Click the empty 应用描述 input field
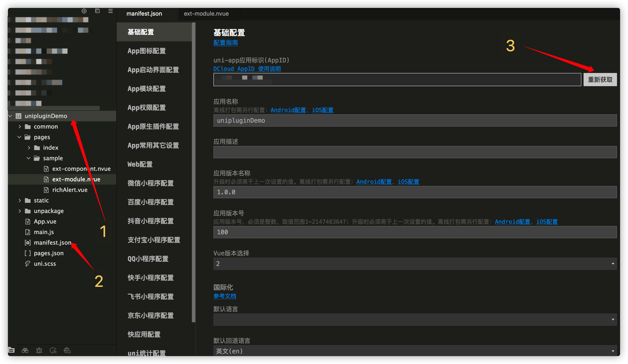 point(415,152)
